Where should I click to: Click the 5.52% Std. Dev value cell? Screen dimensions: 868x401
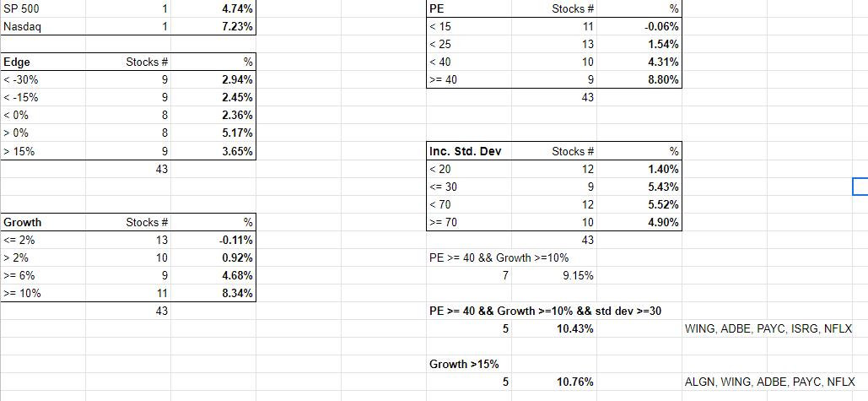[x=639, y=204]
